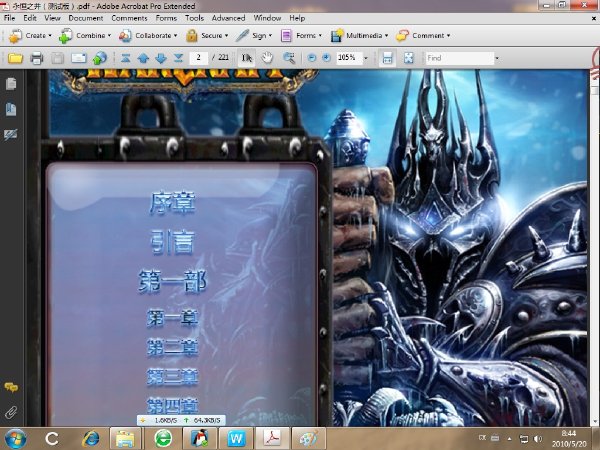Click the Save disk icon

click(57, 58)
